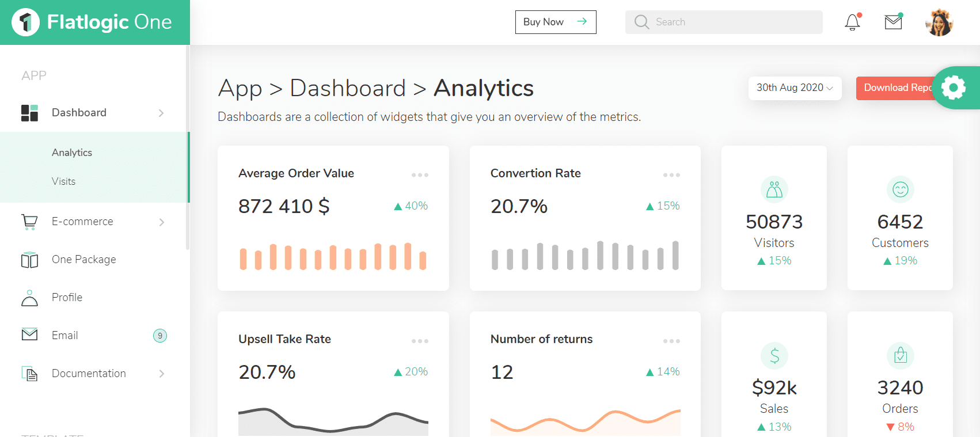Open the messages envelope icon
Image resolution: width=980 pixels, height=437 pixels.
[x=893, y=22]
